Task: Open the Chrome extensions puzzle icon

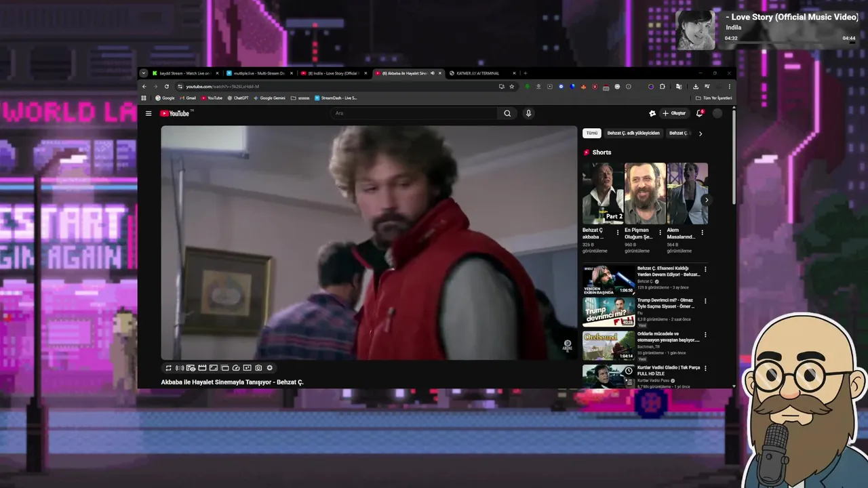Action: [663, 86]
